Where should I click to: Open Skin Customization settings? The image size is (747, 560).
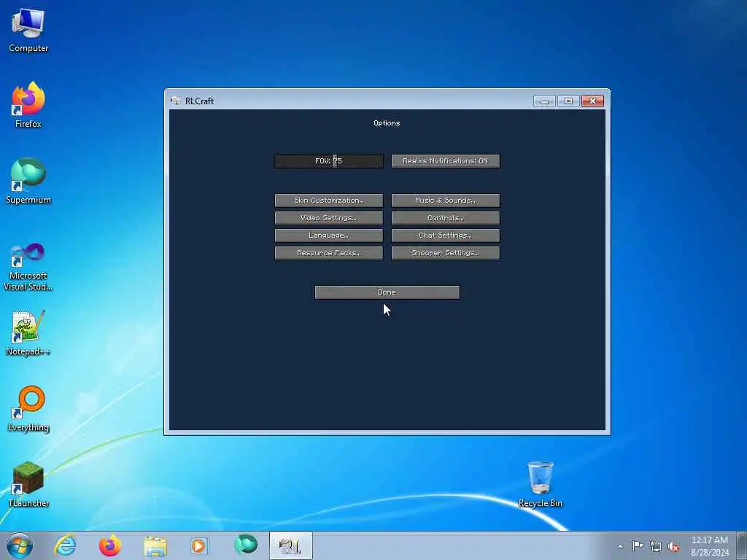329,201
